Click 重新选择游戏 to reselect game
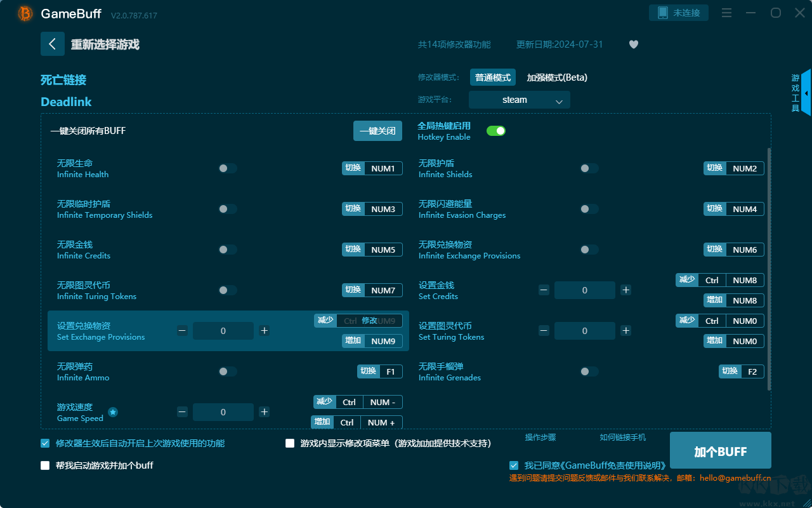 (x=105, y=44)
